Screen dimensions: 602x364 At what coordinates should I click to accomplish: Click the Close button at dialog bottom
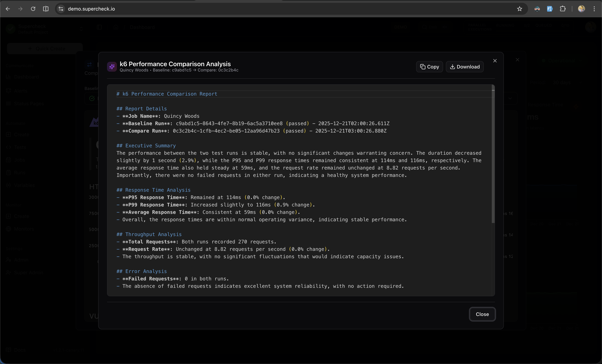pyautogui.click(x=482, y=314)
